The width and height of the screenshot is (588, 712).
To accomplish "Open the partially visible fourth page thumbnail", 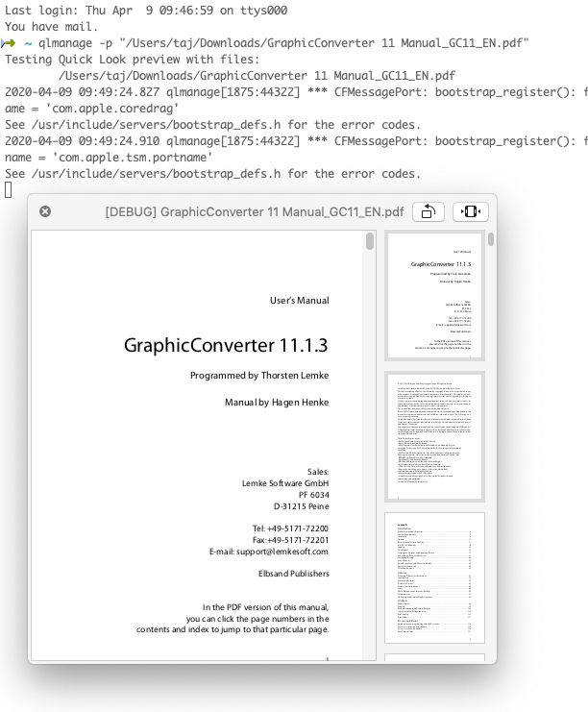I will 434,657.
